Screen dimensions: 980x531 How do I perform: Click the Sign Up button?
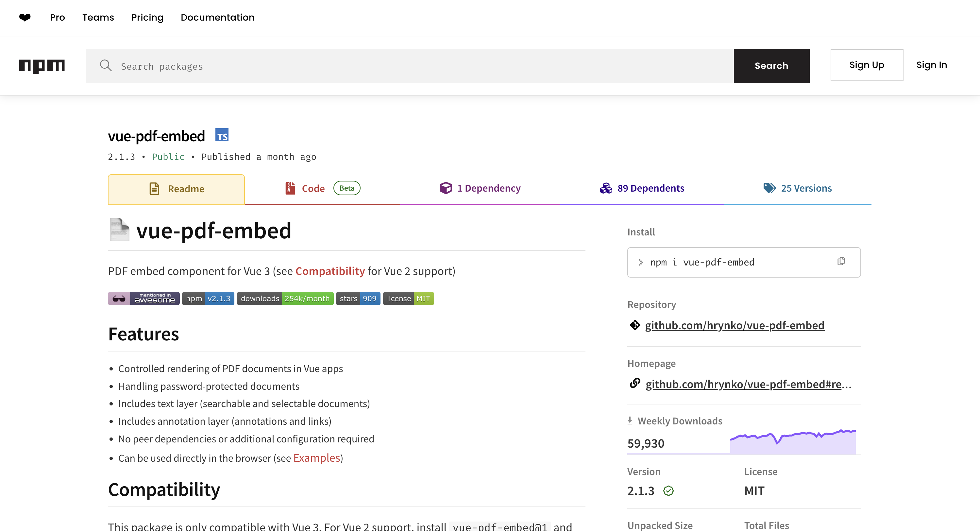(867, 65)
